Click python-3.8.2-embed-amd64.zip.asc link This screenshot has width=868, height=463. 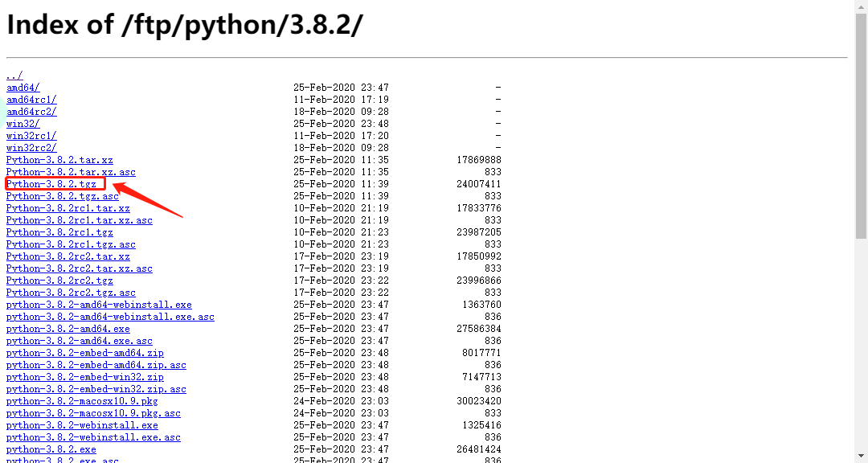(96, 366)
